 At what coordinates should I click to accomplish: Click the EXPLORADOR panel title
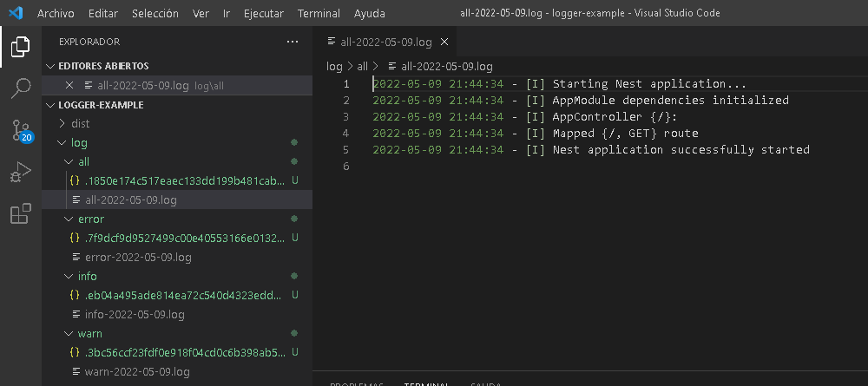pos(89,42)
